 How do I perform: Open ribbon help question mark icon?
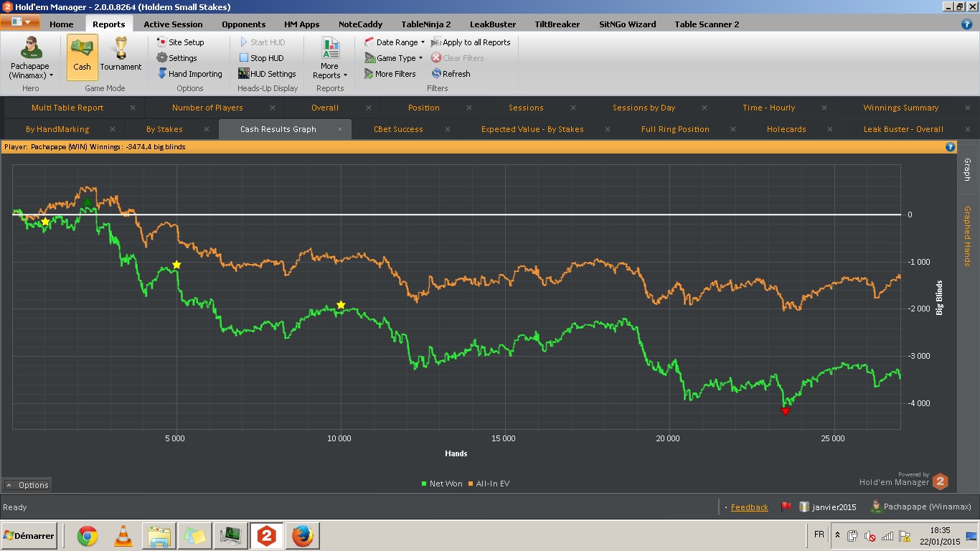coord(966,24)
